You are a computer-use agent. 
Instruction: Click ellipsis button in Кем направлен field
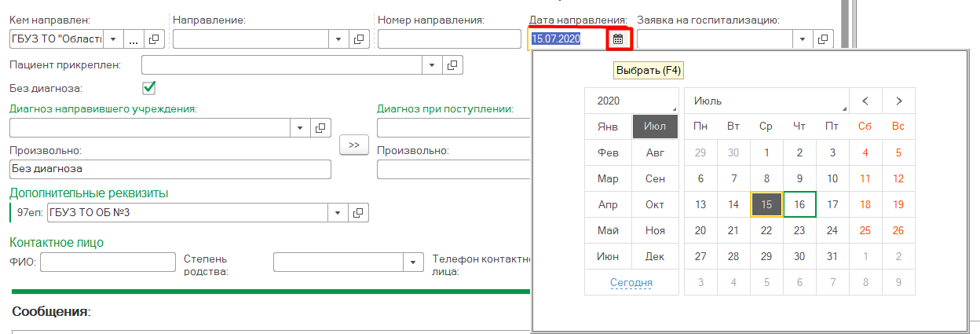click(x=133, y=39)
